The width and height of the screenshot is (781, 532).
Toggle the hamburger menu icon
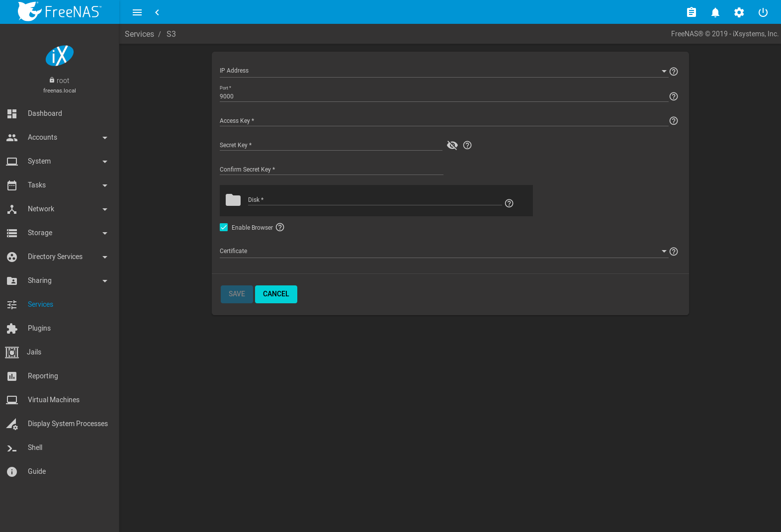[137, 12]
